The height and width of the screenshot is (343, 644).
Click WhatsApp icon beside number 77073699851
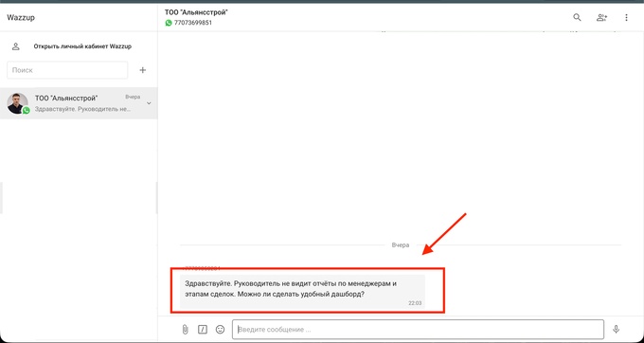pos(169,23)
